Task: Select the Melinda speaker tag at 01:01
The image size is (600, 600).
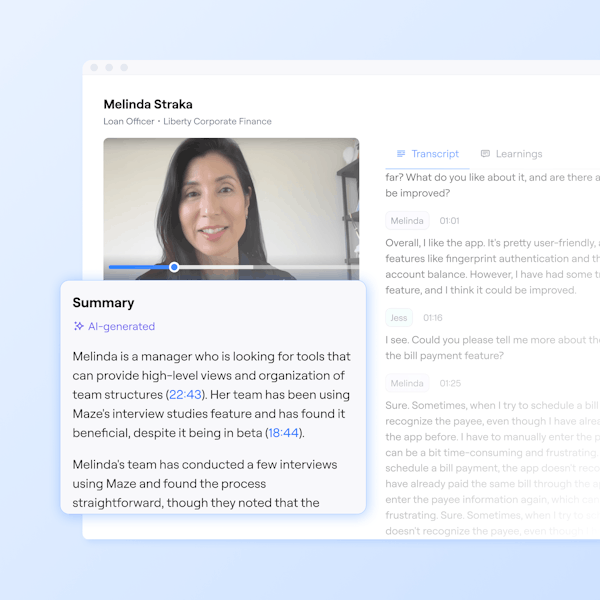Action: 407,221
